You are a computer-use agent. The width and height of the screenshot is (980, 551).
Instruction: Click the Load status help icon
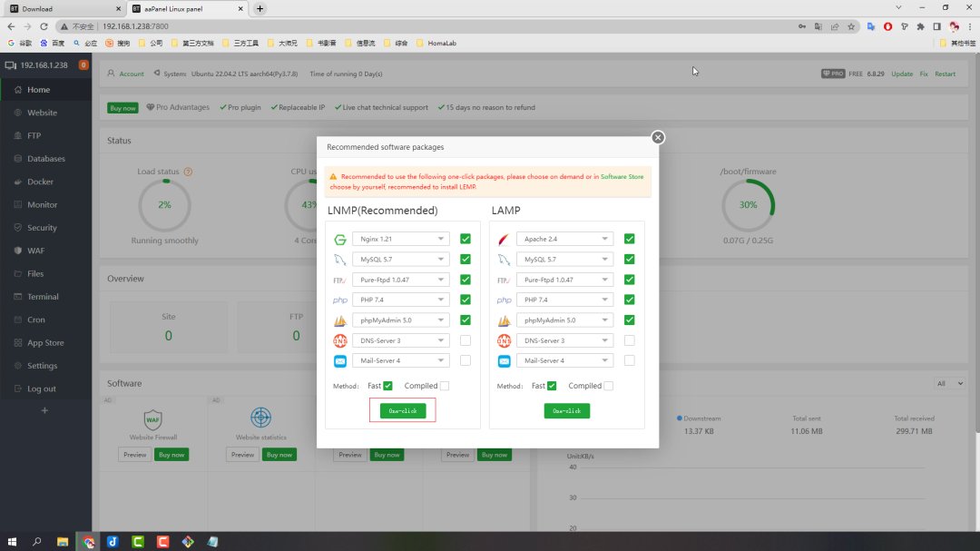tap(188, 172)
